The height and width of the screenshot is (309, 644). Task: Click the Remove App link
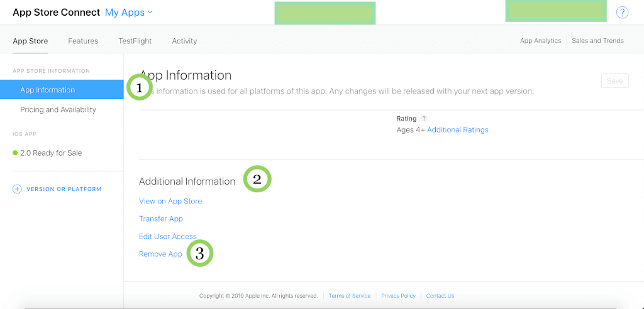tap(160, 254)
